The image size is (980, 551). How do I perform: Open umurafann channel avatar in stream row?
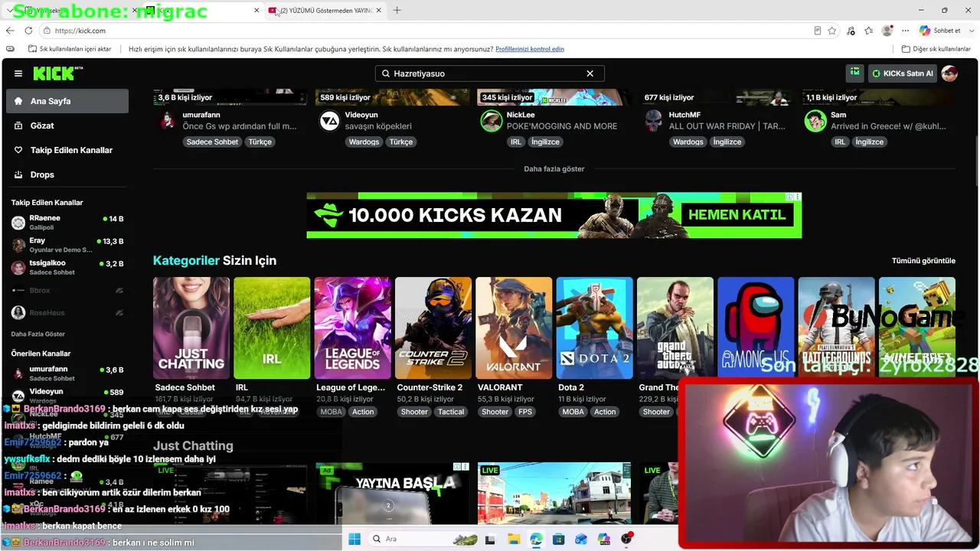[167, 121]
